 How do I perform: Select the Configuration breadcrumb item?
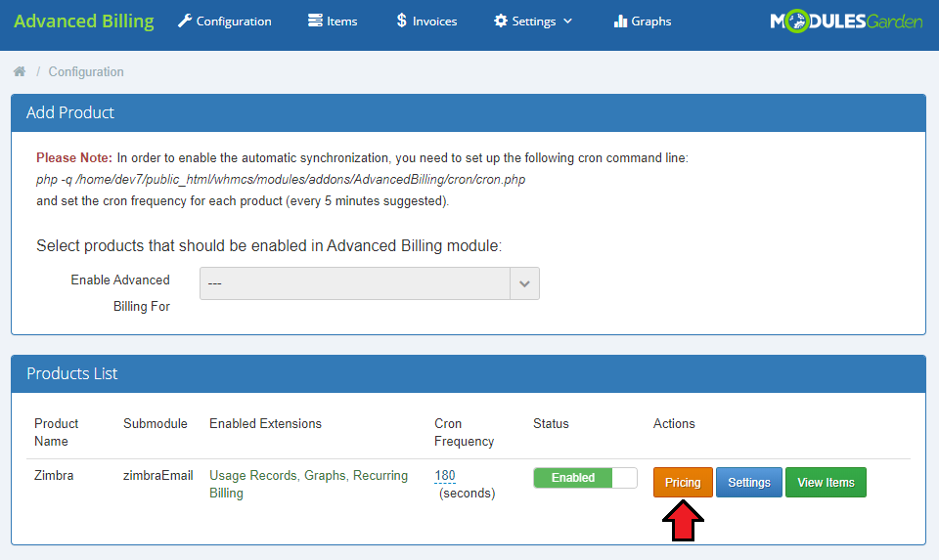[86, 71]
